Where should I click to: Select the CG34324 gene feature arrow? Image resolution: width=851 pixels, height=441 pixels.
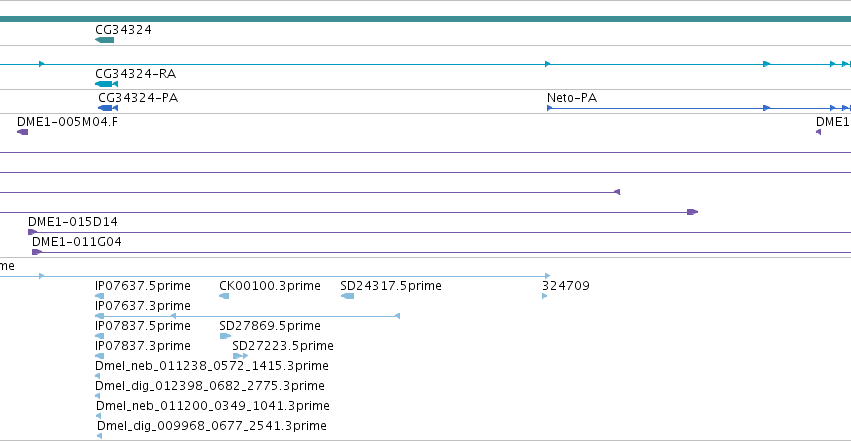(x=104, y=40)
